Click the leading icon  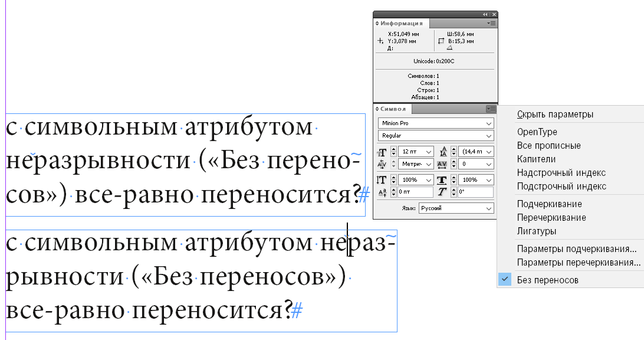pyautogui.click(x=443, y=152)
